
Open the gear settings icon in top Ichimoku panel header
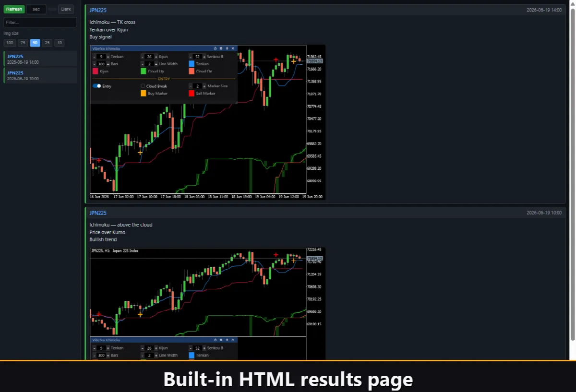(x=221, y=48)
